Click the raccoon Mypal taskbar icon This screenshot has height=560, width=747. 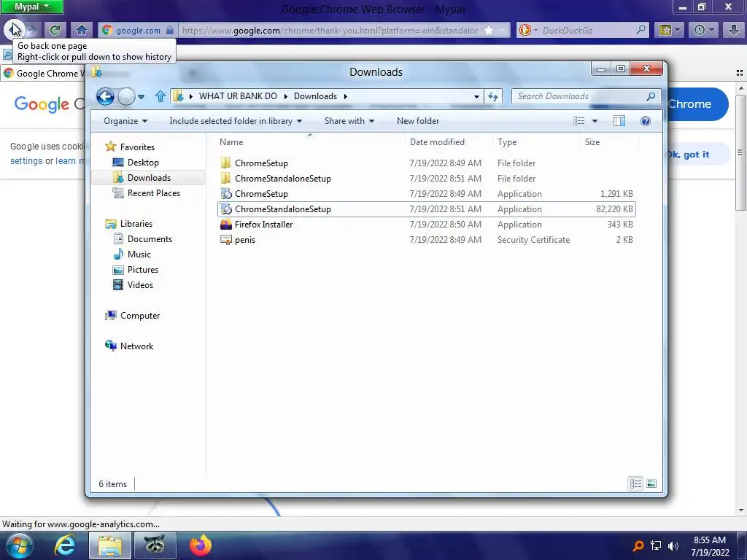155,545
